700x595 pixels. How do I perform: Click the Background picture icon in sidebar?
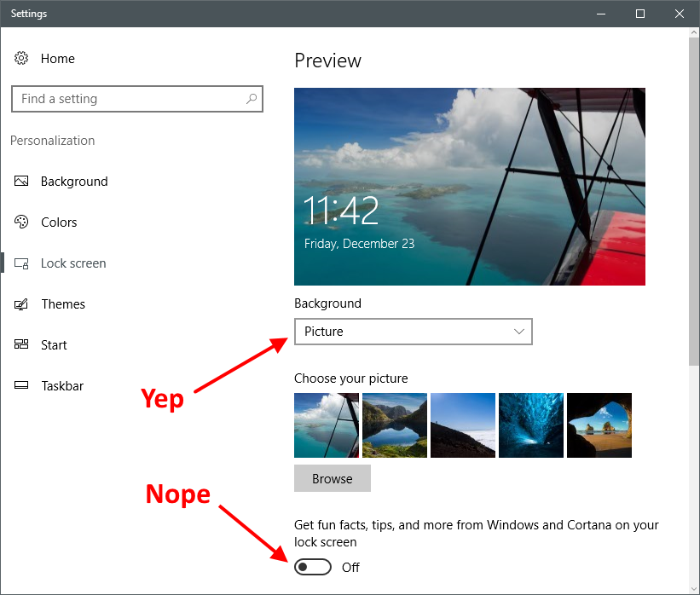pos(21,181)
